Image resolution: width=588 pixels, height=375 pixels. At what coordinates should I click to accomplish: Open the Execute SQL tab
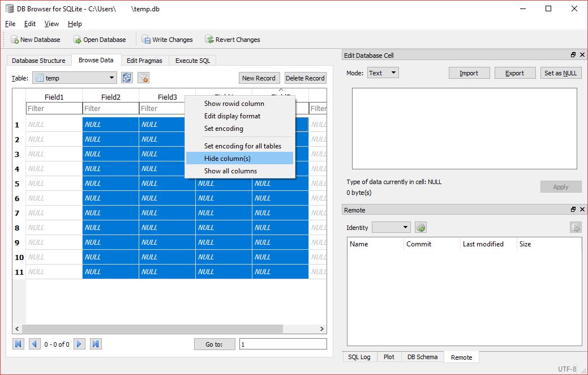pyautogui.click(x=191, y=60)
